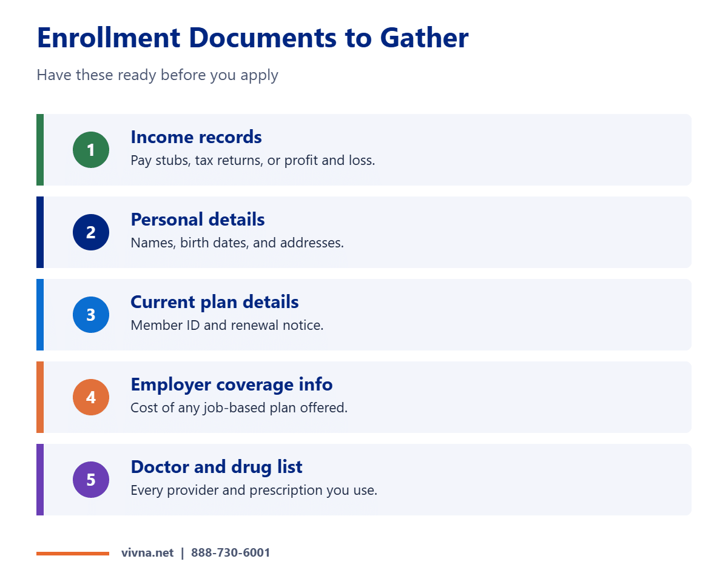Click 'Every provider and prescription you use.'
Screen dimensions: 728x570
tap(254, 491)
